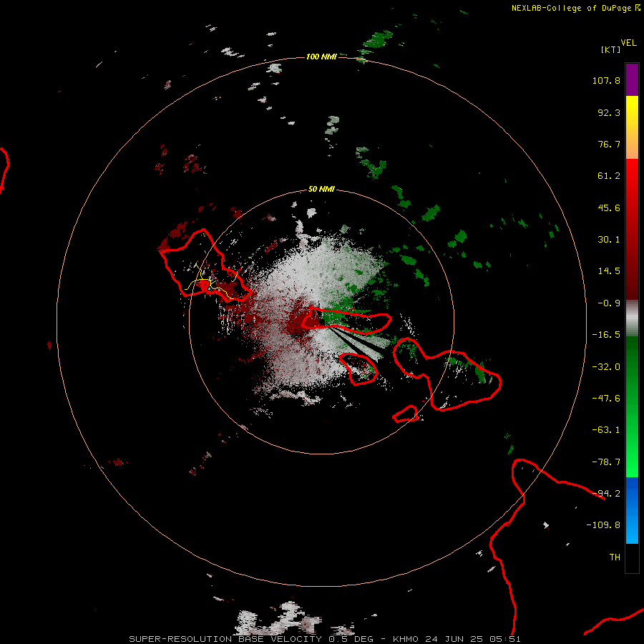Image resolution: width=644 pixels, height=644 pixels.
Task: Click the 61.2 velocity scale value
Action: tap(609, 176)
